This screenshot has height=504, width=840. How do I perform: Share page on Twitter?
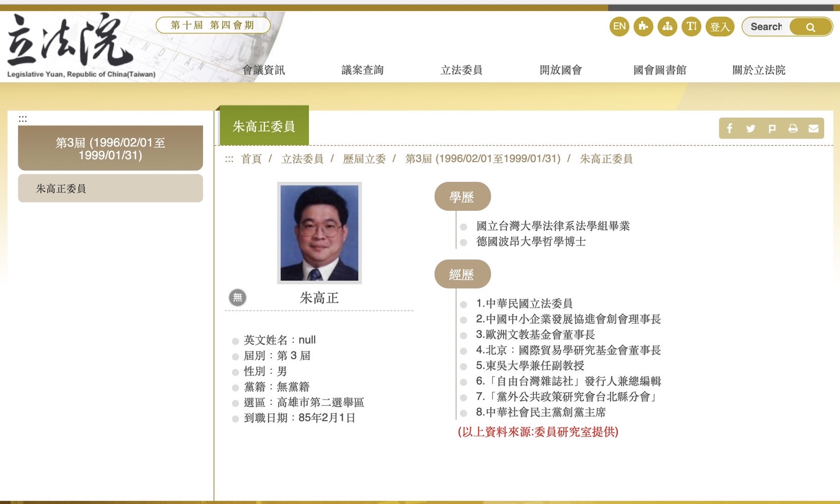click(751, 129)
